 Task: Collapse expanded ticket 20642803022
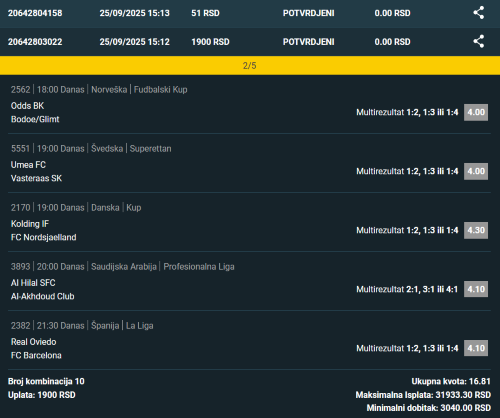pos(250,42)
